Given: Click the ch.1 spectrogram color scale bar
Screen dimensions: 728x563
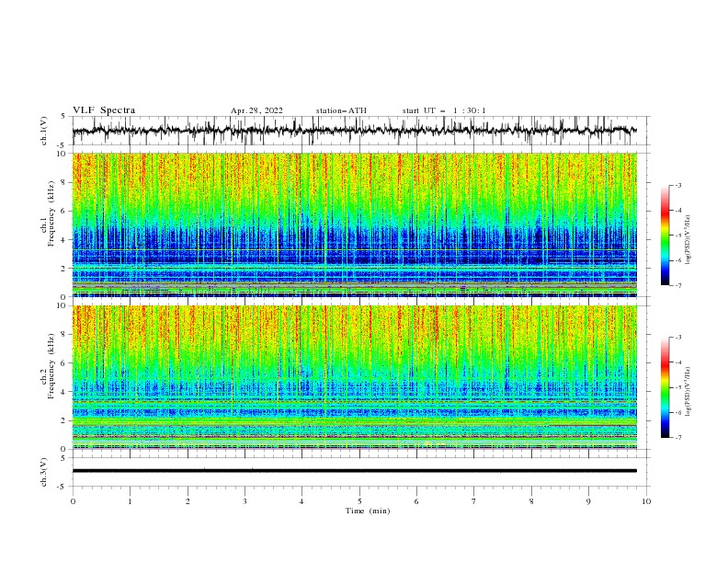Looking at the screenshot, I should (665, 236).
